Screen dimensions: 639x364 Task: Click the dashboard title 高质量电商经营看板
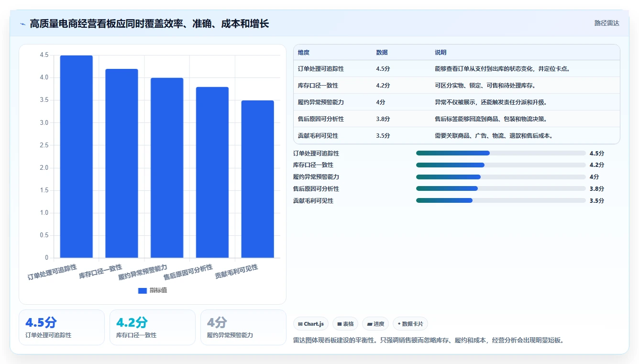coord(149,23)
